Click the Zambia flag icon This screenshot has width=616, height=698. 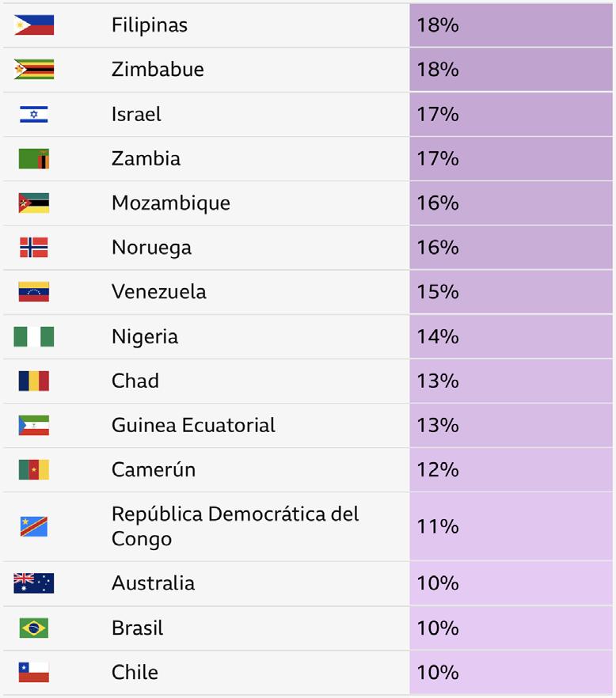[x=34, y=158]
